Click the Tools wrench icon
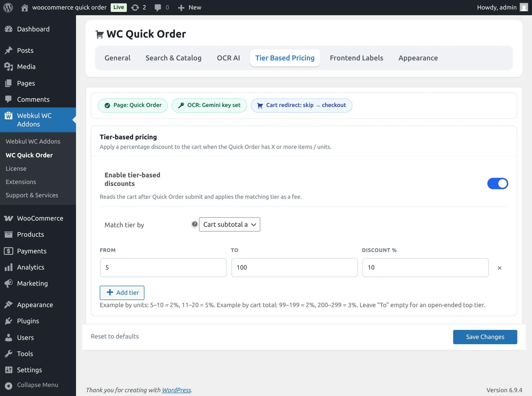 (9, 354)
